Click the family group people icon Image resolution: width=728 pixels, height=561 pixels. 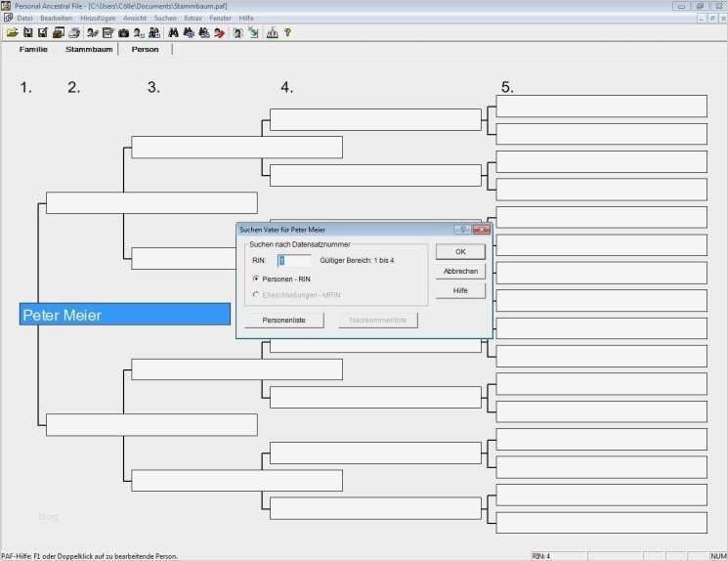click(x=154, y=32)
